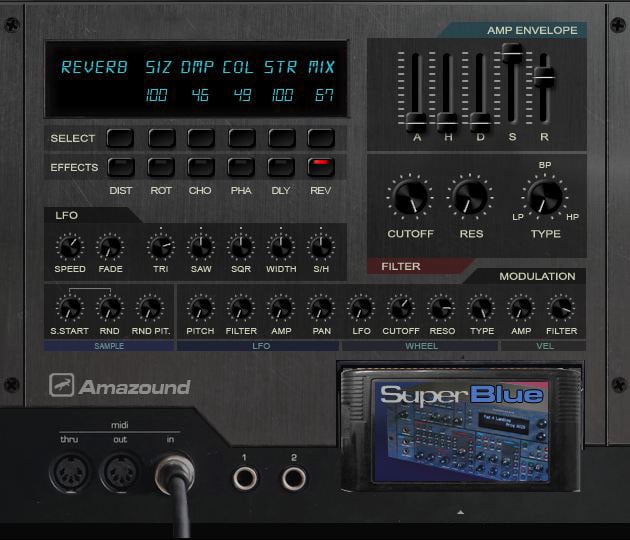Click the LFO WIDTH knob
Screen dimensions: 630x540
[281, 247]
